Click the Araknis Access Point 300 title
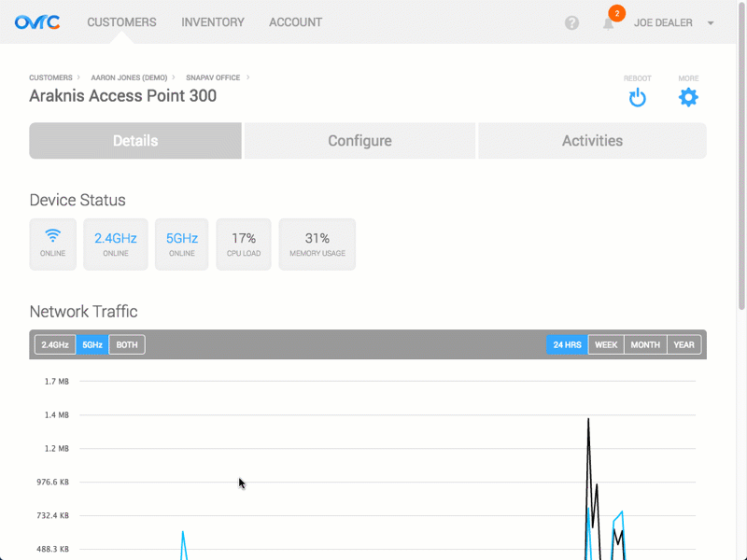 tap(123, 96)
